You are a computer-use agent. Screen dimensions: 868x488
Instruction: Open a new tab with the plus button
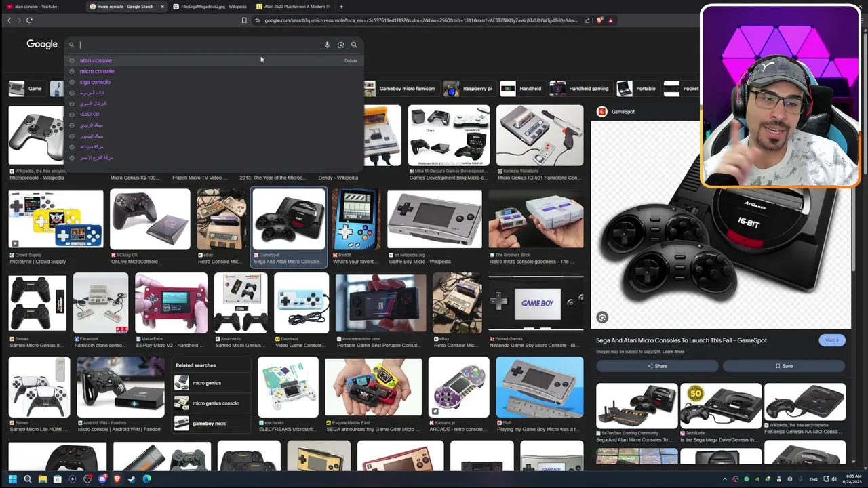pyautogui.click(x=341, y=7)
